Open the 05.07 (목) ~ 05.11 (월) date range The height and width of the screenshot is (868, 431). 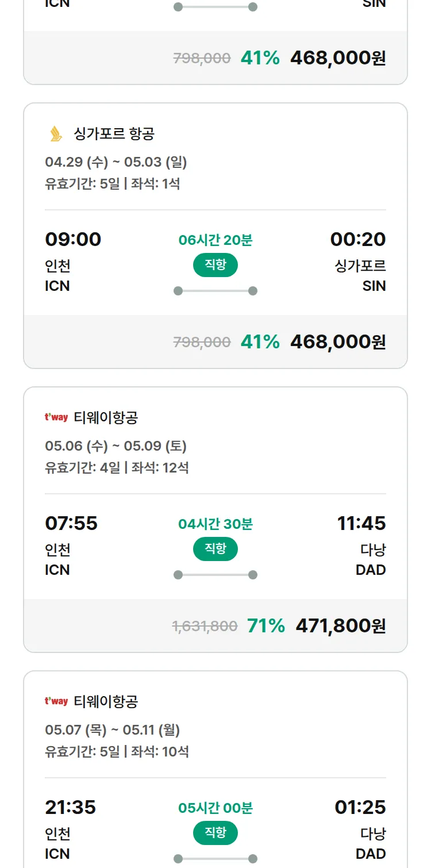[x=113, y=730]
